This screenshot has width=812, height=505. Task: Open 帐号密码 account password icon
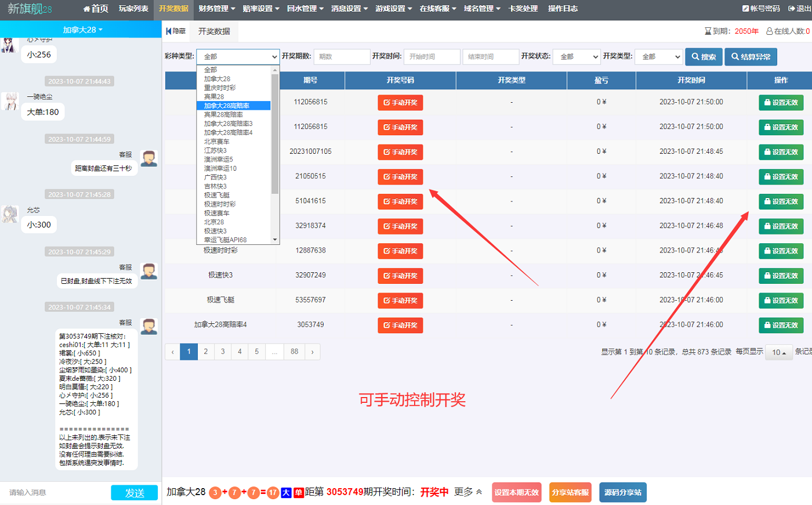tap(760, 9)
